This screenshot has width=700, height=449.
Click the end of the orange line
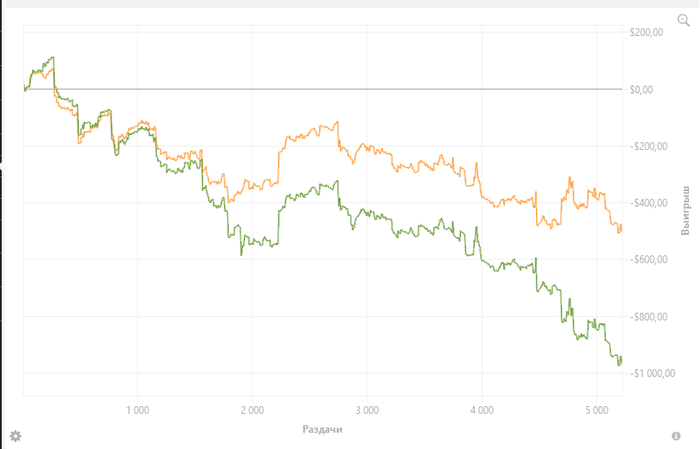[x=621, y=228]
